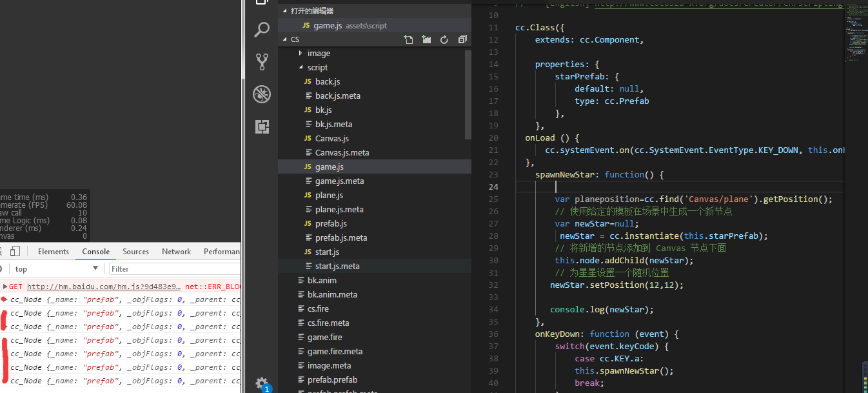This screenshot has height=393, width=868.
Task: Open the Source Control view
Action: coord(262,62)
